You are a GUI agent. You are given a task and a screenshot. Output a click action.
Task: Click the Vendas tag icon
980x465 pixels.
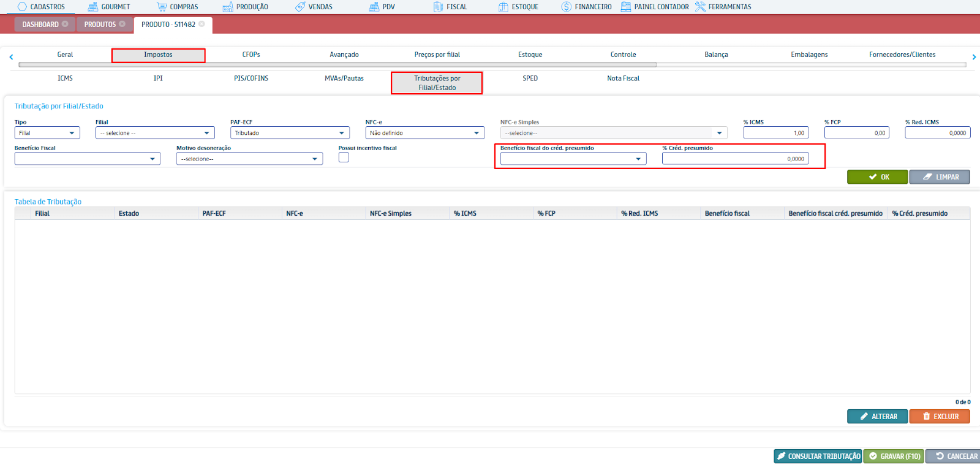click(x=300, y=7)
